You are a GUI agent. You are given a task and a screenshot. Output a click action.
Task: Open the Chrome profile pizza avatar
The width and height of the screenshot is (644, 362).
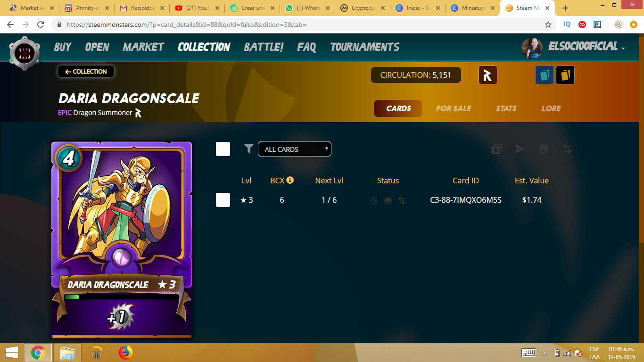click(619, 25)
